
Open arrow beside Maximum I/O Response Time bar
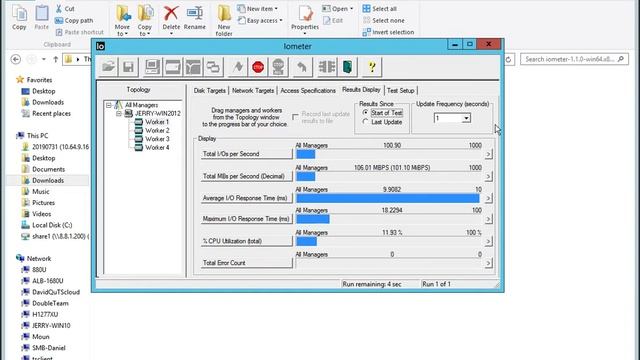pyautogui.click(x=488, y=219)
